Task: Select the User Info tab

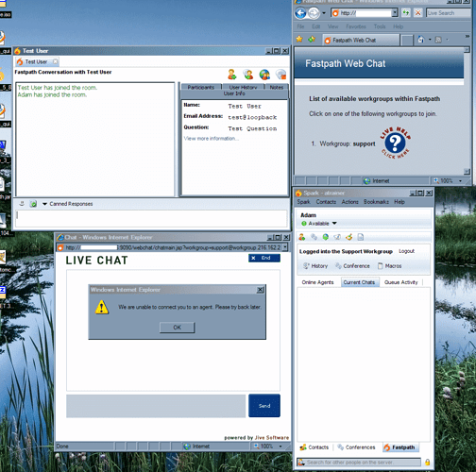Action: coord(234,93)
